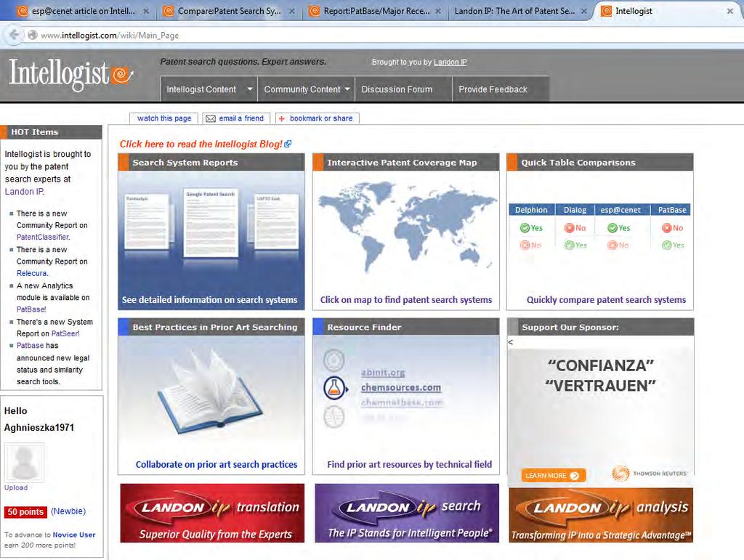
Task: Click Find prior art resources by technical field
Action: (x=410, y=464)
